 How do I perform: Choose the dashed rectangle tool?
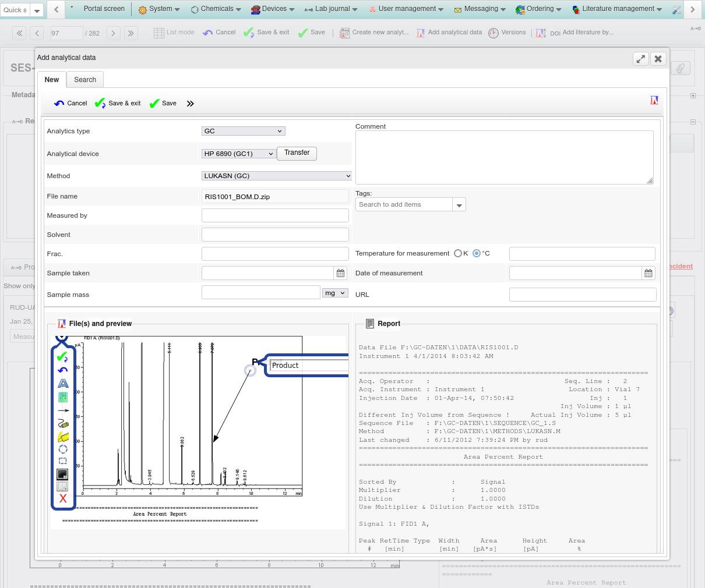(63, 461)
